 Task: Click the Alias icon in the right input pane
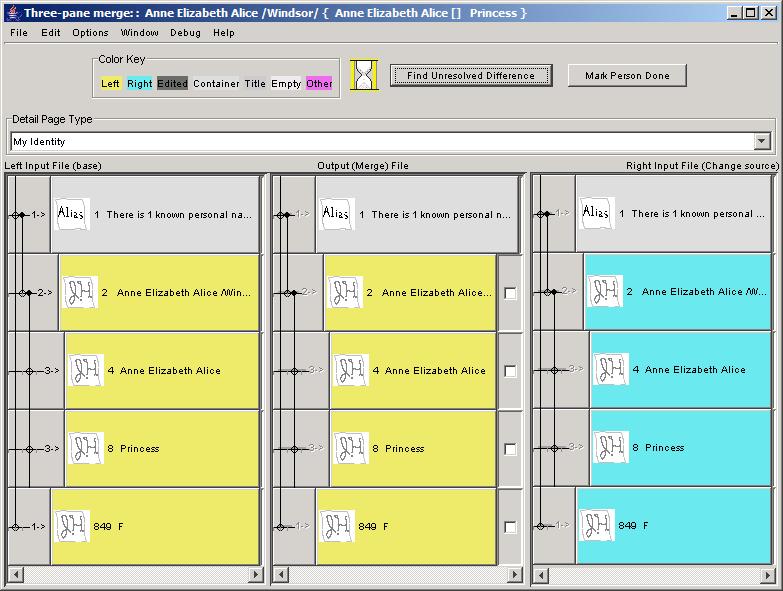(596, 212)
